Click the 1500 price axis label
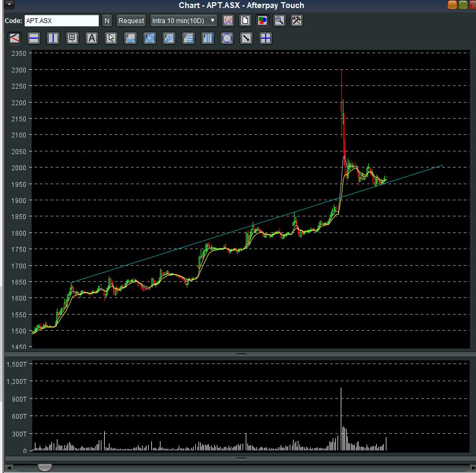The height and width of the screenshot is (473, 476). click(x=19, y=331)
